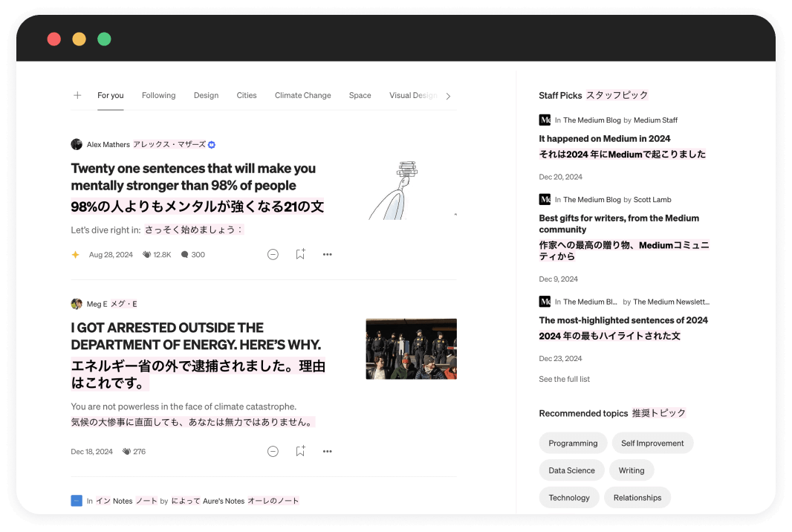Open more options for I GOT ARRESTED story
The width and height of the screenshot is (792, 532).
coord(328,451)
